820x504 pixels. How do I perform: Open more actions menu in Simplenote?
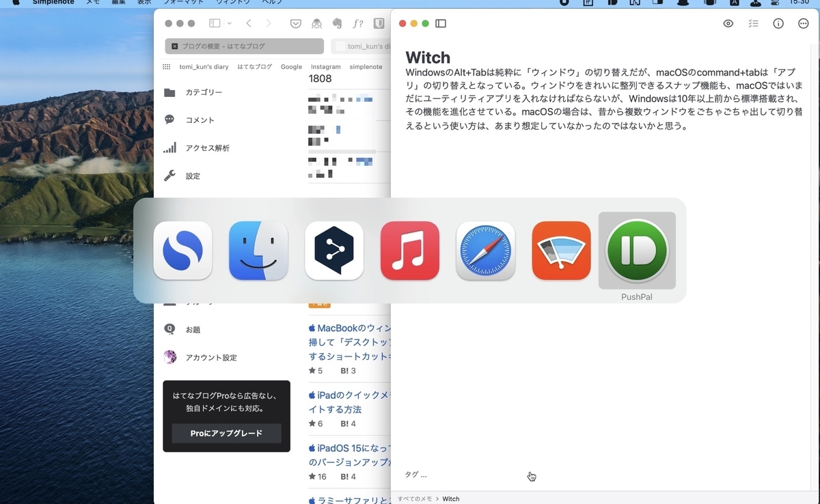pos(804,24)
